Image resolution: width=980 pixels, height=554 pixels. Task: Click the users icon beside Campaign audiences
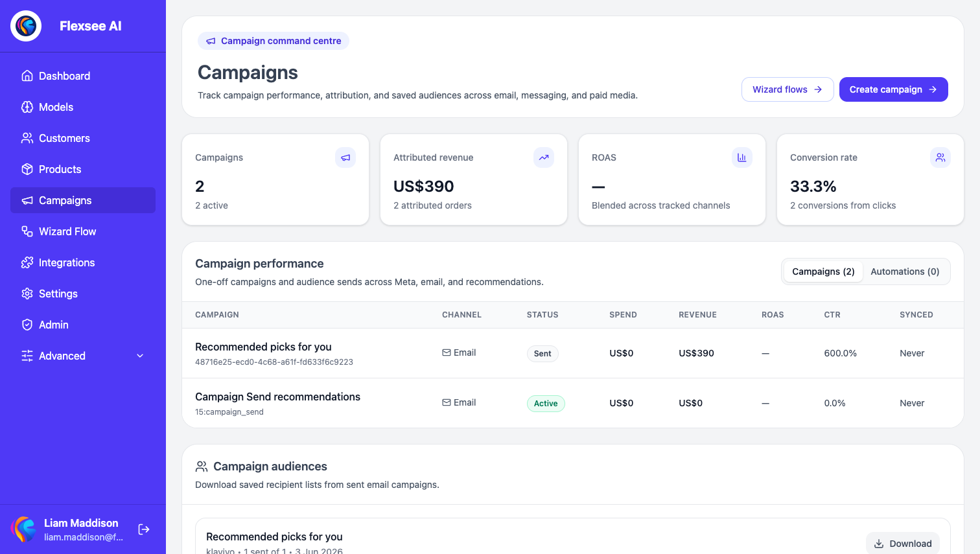[x=202, y=467]
